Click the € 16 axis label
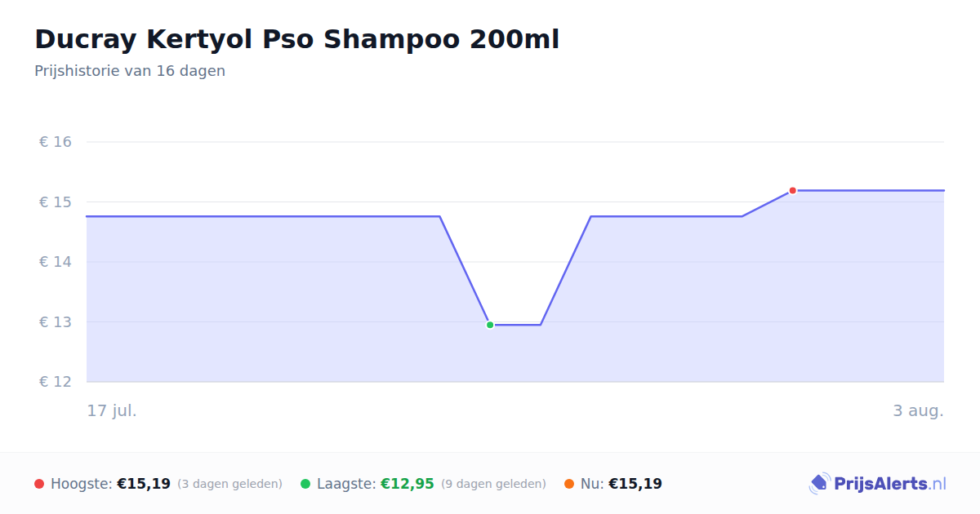The image size is (980, 514). pyautogui.click(x=56, y=142)
